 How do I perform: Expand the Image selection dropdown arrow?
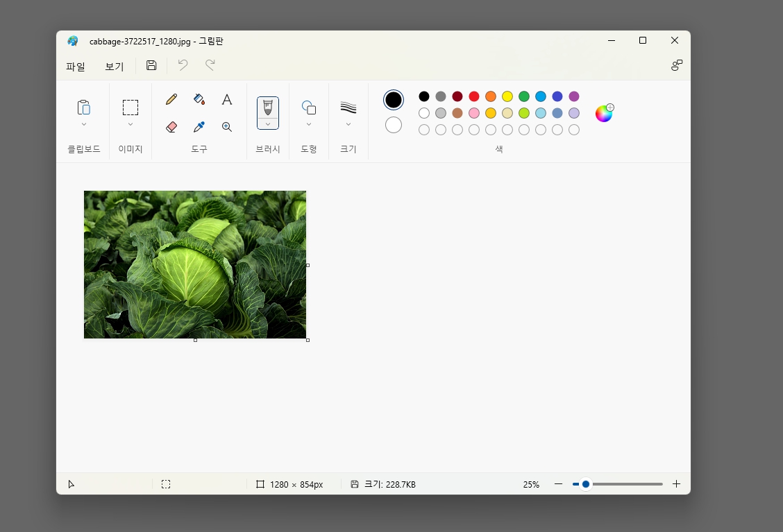pos(130,124)
